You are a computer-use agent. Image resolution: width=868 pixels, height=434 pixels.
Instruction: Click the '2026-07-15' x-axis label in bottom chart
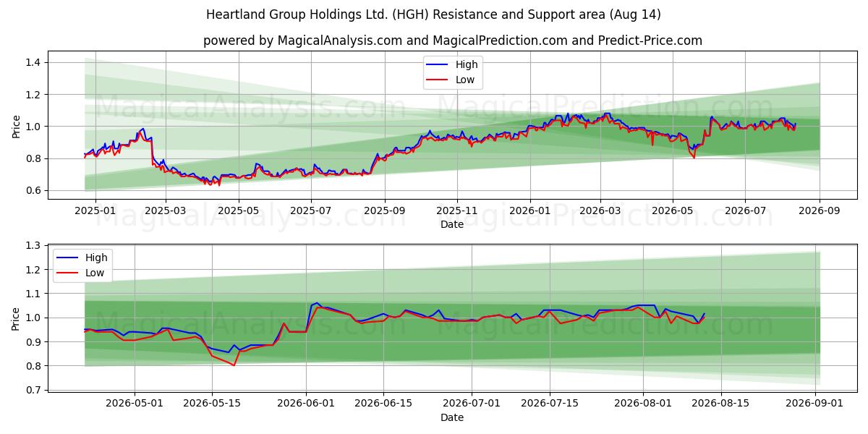point(549,403)
